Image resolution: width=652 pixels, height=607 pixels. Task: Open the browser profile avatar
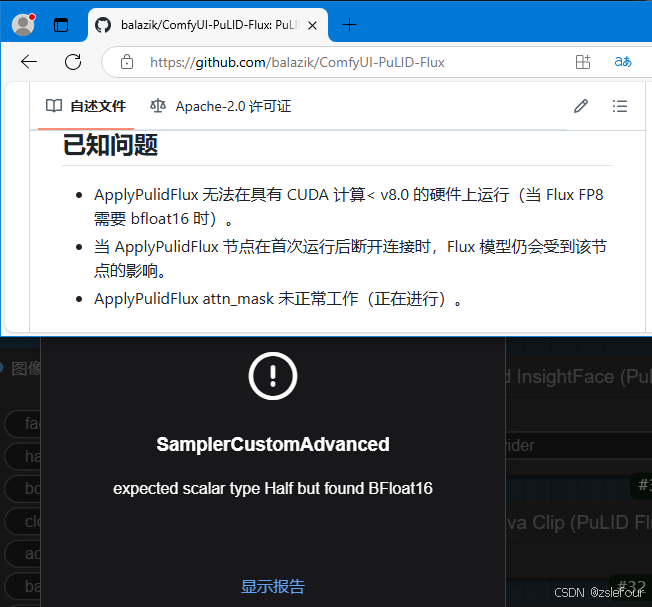tap(23, 25)
